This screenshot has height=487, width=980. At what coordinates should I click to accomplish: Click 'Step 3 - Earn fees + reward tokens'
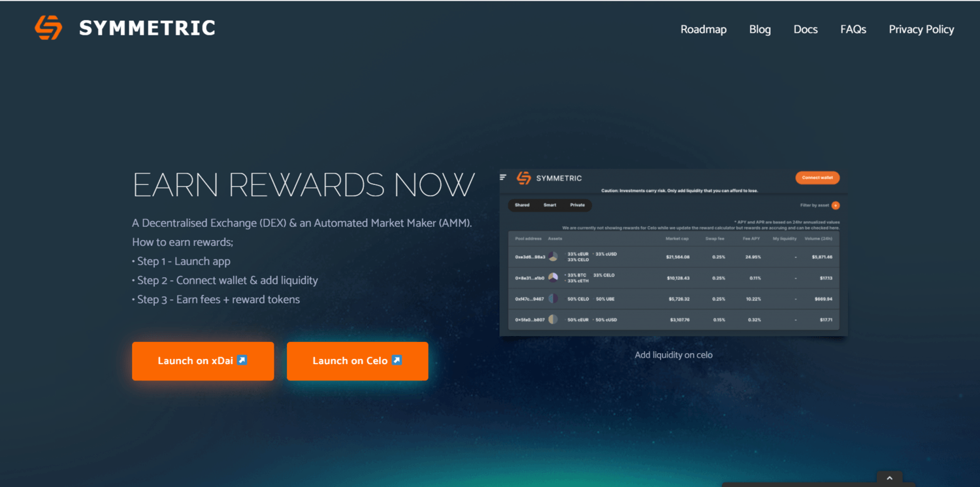point(216,299)
